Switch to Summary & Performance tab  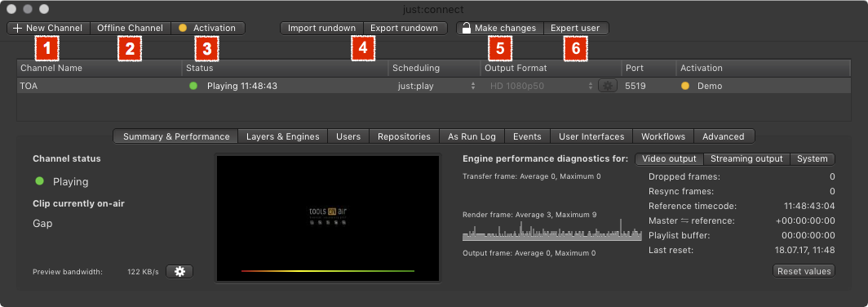tap(176, 136)
